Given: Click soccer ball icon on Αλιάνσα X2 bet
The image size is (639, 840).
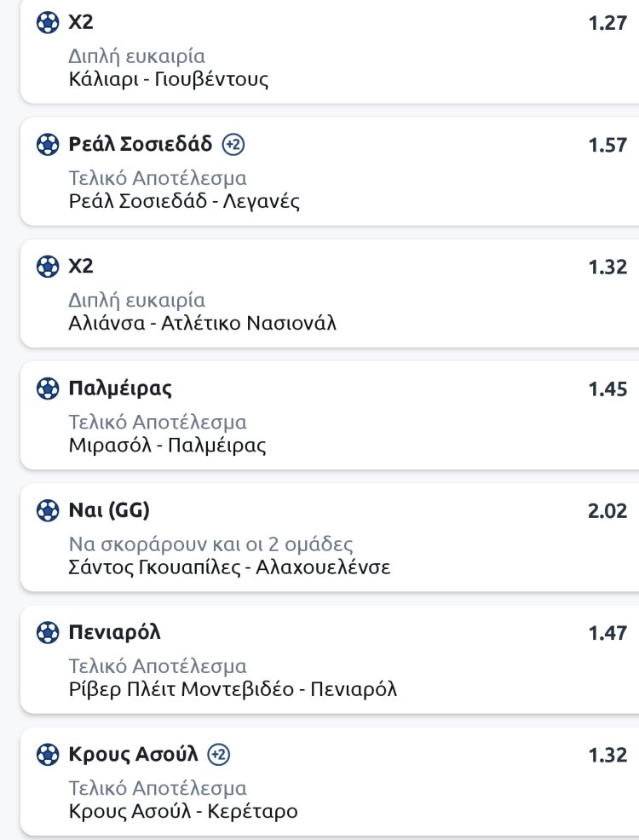Looking at the screenshot, I should tap(48, 267).
